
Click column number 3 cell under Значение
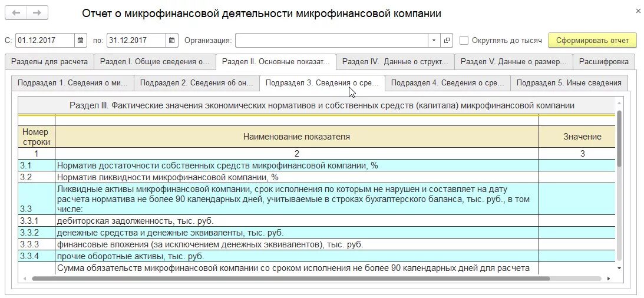(x=577, y=154)
